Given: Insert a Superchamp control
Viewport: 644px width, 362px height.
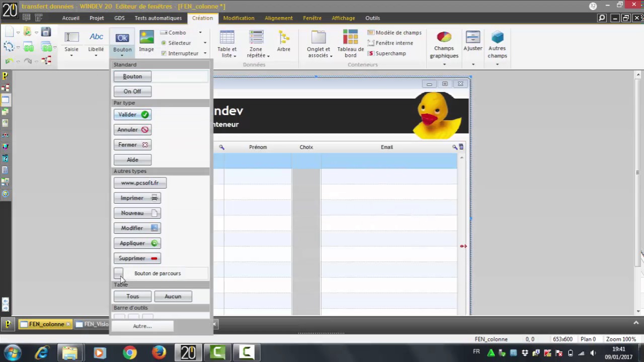Looking at the screenshot, I should point(387,53).
